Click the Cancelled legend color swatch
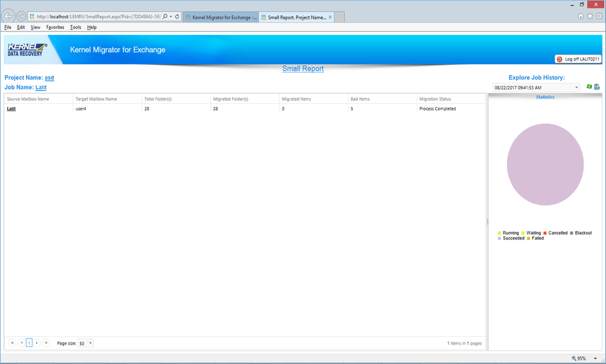The height and width of the screenshot is (364, 606). point(545,233)
